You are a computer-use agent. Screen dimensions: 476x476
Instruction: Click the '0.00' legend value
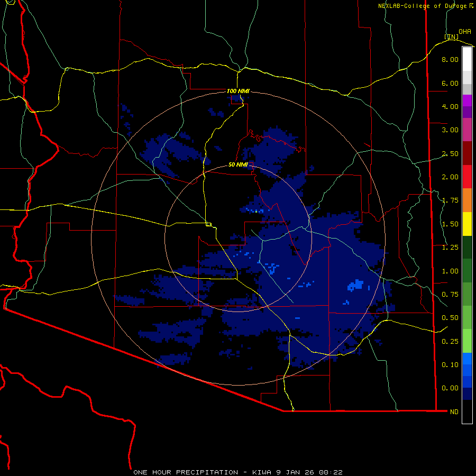(x=450, y=388)
